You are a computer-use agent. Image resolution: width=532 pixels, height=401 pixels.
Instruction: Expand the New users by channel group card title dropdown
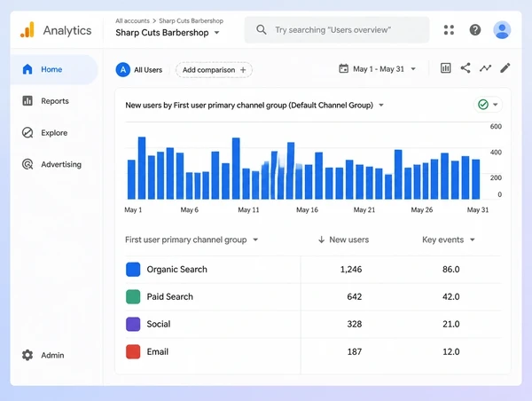(381, 106)
